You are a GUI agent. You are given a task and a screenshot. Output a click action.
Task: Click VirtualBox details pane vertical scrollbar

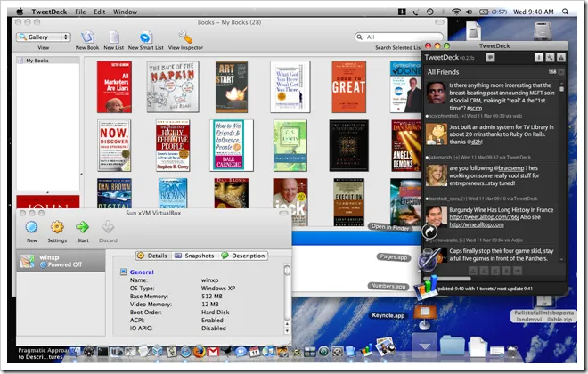[287, 270]
